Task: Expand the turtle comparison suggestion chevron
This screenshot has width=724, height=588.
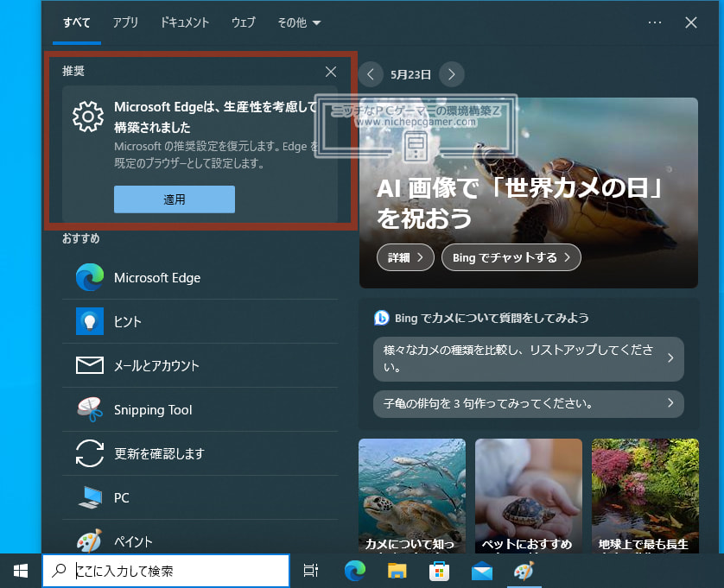Action: [x=670, y=358]
